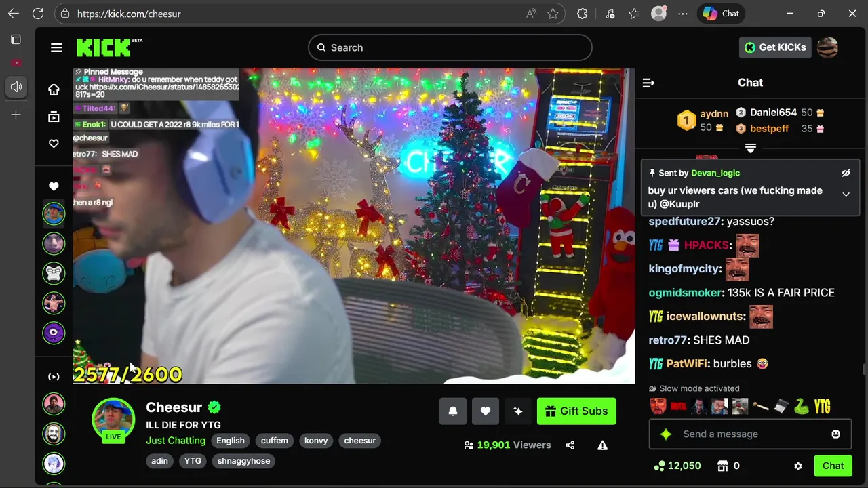
Task: Open aydnn top gifter entry
Action: tap(704, 121)
